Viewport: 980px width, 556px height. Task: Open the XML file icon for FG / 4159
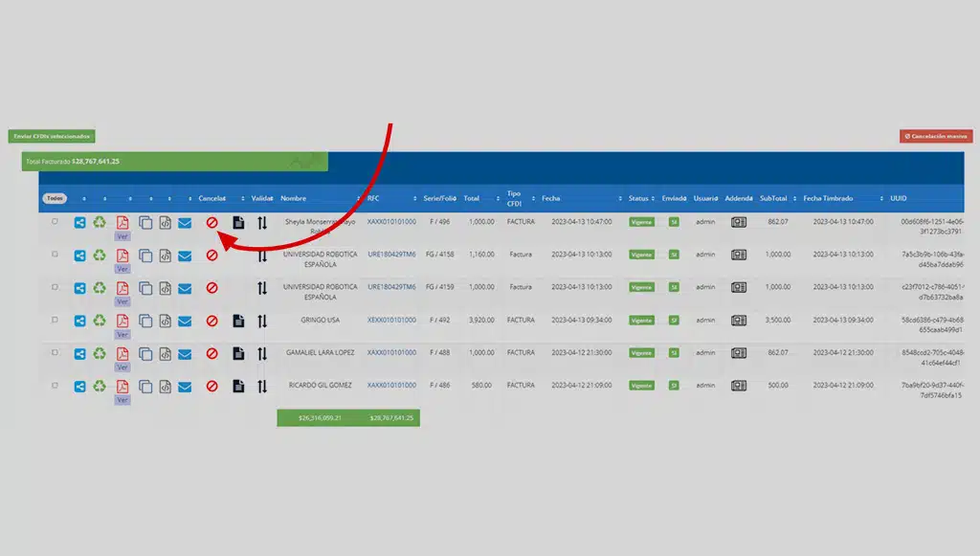165,288
